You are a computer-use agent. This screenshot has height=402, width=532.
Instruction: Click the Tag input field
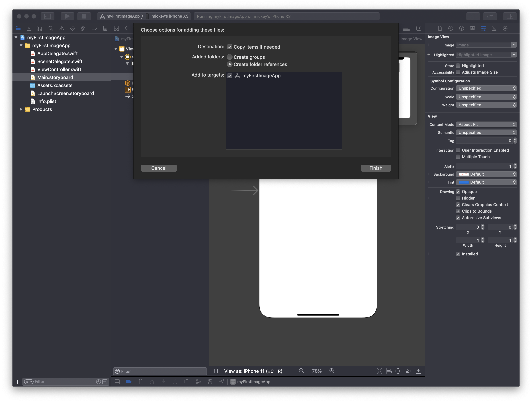(x=484, y=141)
